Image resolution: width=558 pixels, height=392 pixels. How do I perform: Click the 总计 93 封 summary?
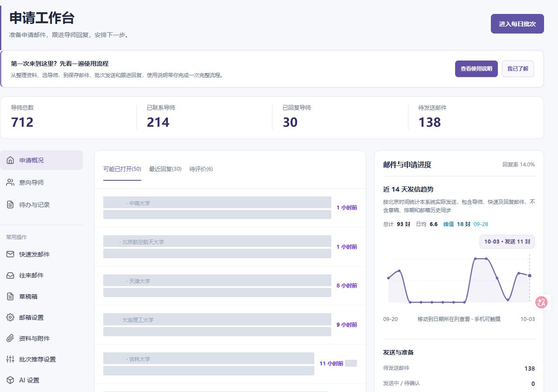pos(397,224)
